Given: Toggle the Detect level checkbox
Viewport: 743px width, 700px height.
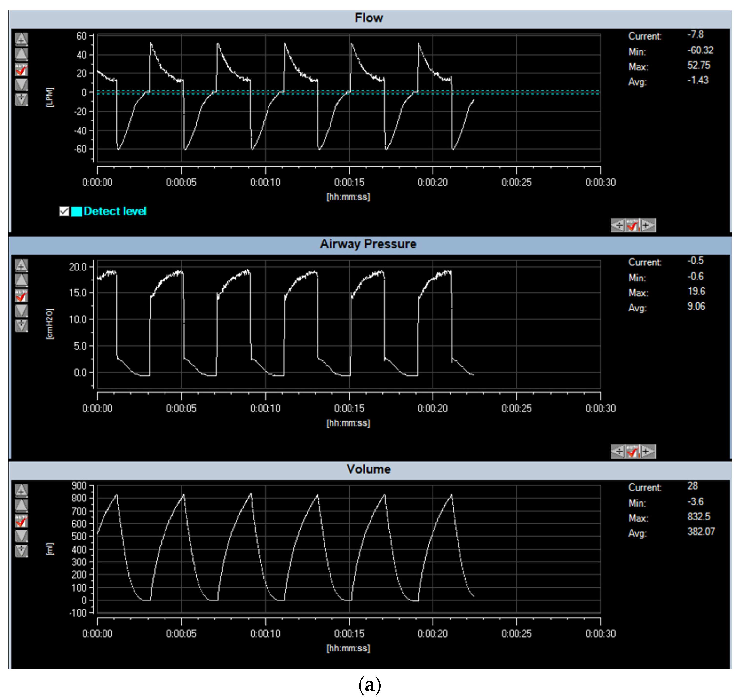Looking at the screenshot, I should 64,211.
